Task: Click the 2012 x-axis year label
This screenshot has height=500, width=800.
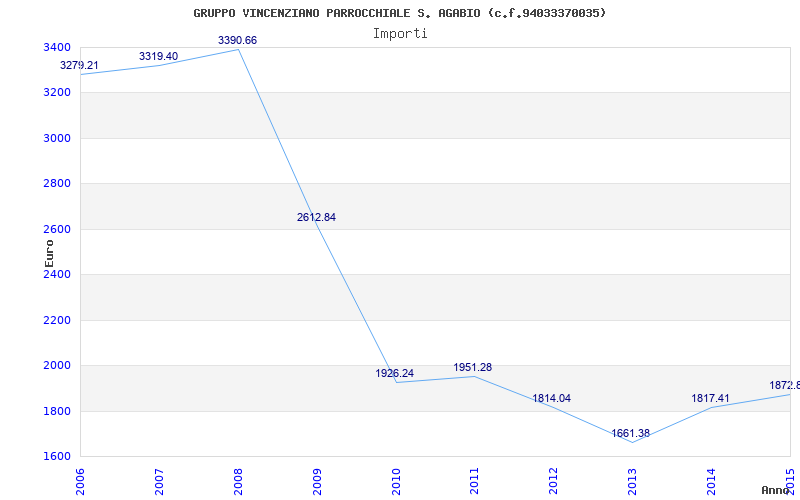Action: [554, 480]
